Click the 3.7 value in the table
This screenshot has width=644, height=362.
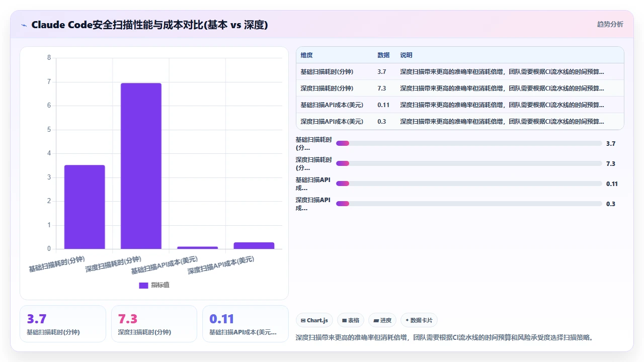(x=381, y=71)
